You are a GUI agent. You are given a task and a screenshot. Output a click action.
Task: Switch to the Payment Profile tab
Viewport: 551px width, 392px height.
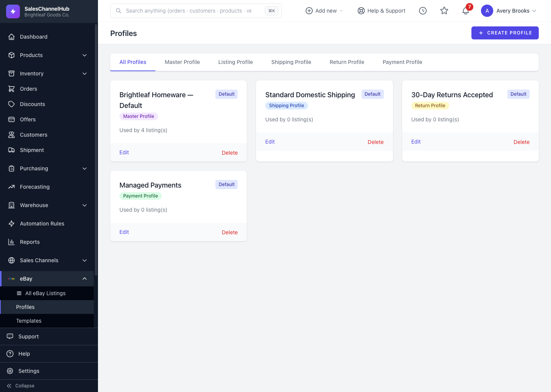(x=403, y=62)
